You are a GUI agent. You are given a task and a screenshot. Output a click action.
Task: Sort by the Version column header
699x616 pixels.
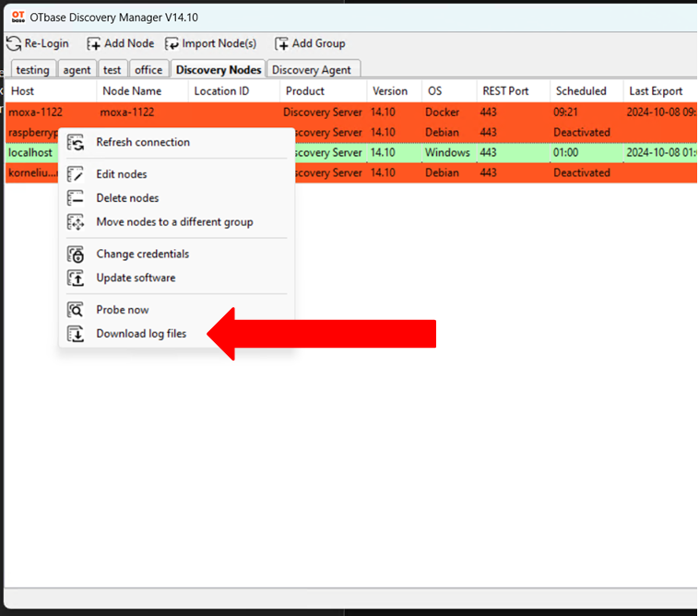coord(395,91)
